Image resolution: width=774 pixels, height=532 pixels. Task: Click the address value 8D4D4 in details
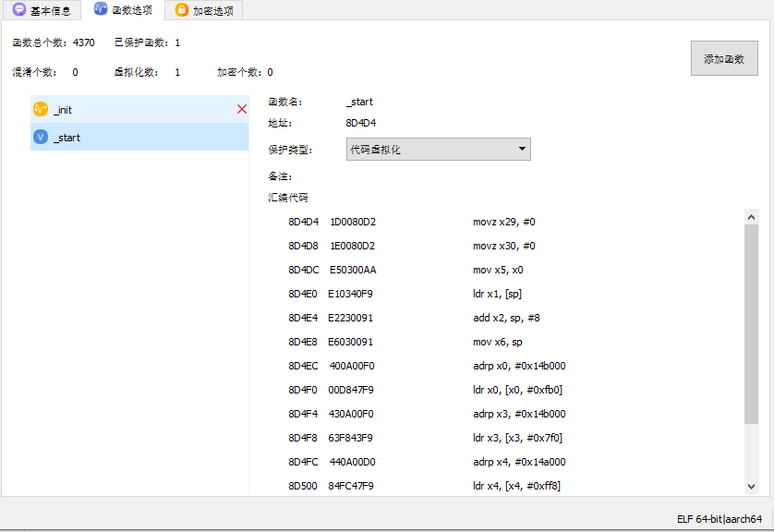(361, 123)
